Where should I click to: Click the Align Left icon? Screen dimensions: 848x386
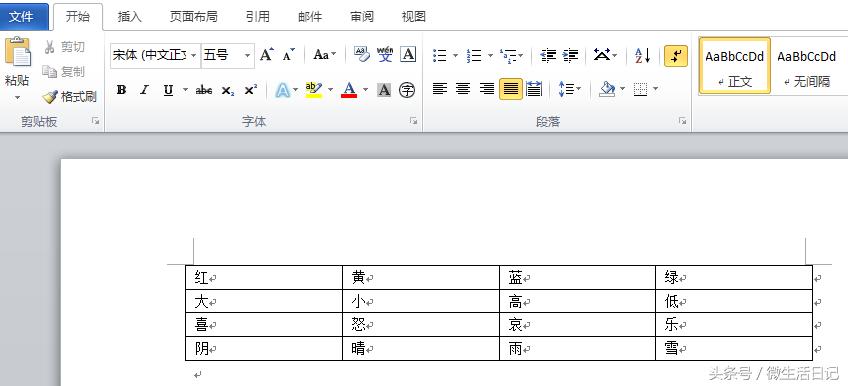click(440, 89)
